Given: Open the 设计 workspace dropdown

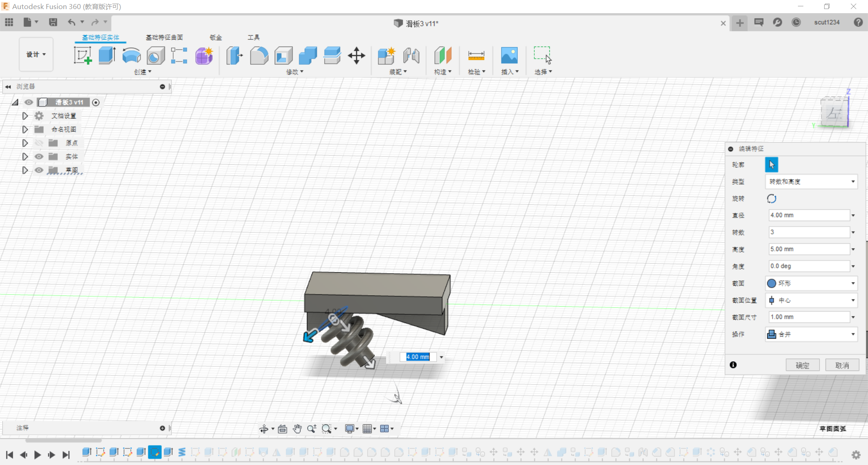Looking at the screenshot, I should [36, 54].
